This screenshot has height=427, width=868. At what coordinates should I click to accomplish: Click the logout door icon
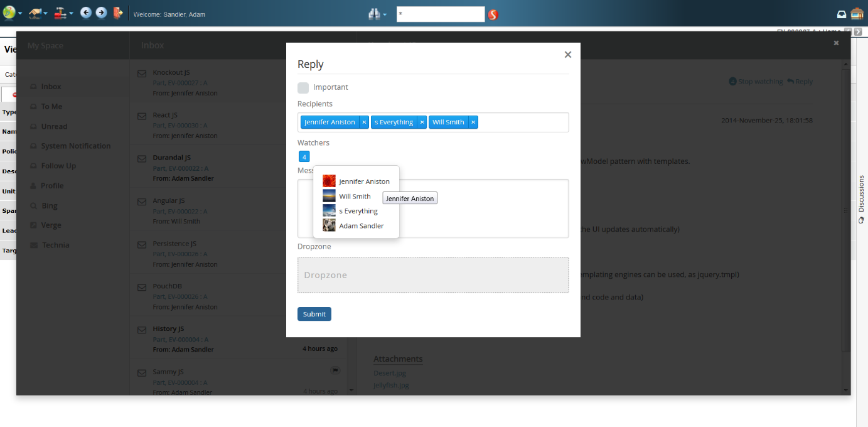[118, 13]
